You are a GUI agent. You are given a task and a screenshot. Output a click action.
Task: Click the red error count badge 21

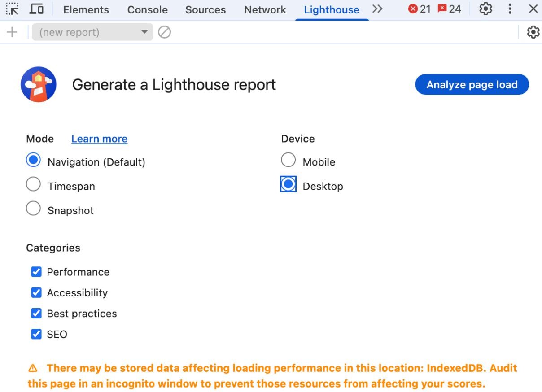[x=419, y=9]
